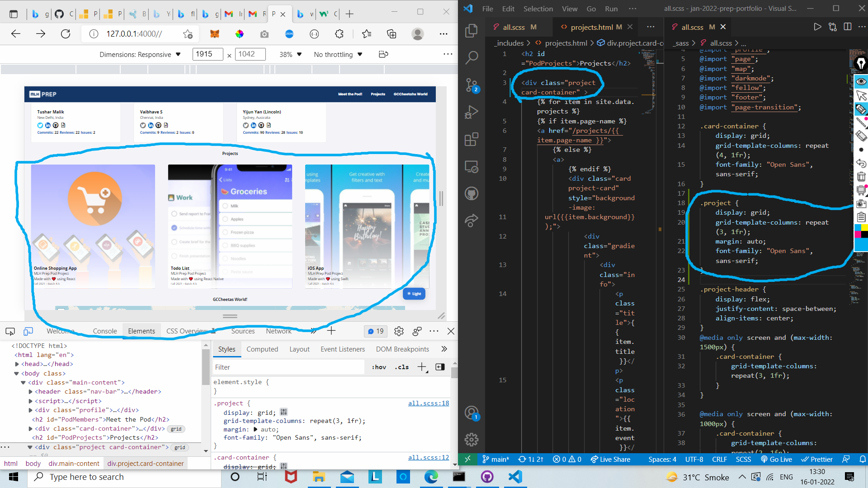Click the Light button on the webpage
The image size is (868, 488).
[414, 294]
